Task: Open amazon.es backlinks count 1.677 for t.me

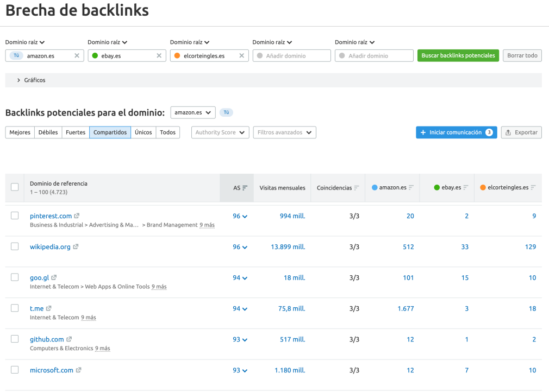Action: point(405,308)
